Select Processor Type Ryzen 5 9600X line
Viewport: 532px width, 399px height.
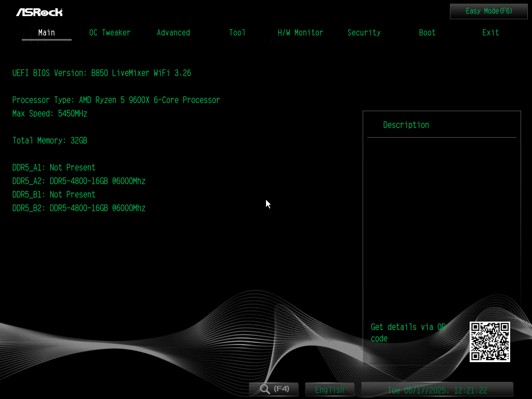click(116, 100)
